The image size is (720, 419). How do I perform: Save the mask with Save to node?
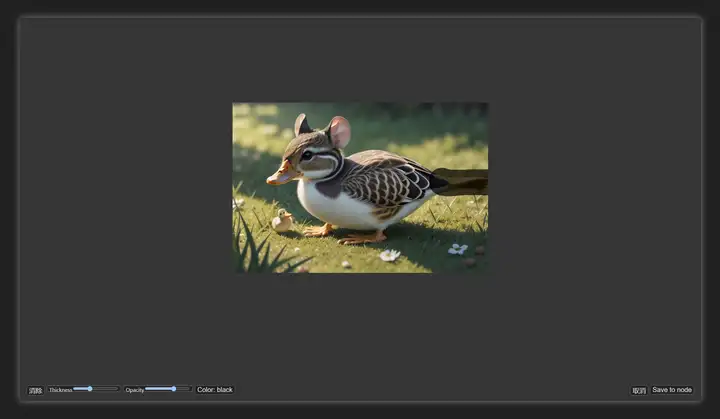pyautogui.click(x=672, y=390)
